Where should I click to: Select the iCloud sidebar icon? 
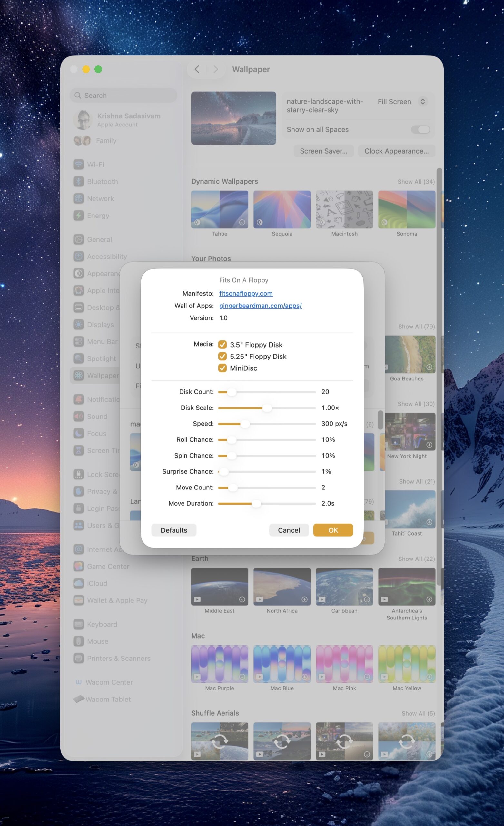(x=78, y=583)
